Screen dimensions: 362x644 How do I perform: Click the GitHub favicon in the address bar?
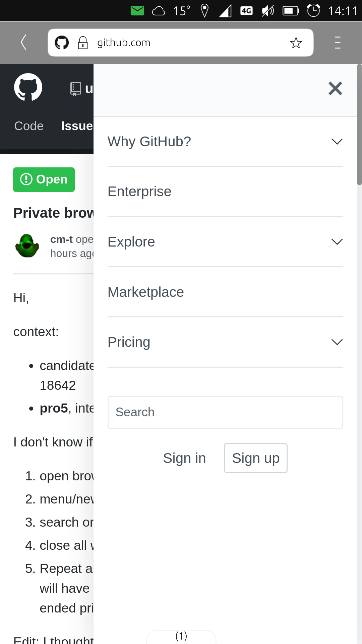[x=62, y=42]
